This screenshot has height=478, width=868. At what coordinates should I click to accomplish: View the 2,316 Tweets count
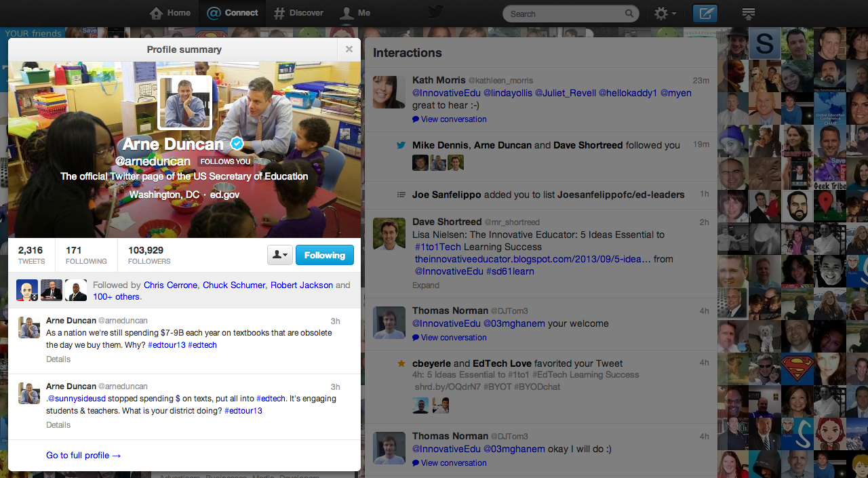click(32, 256)
